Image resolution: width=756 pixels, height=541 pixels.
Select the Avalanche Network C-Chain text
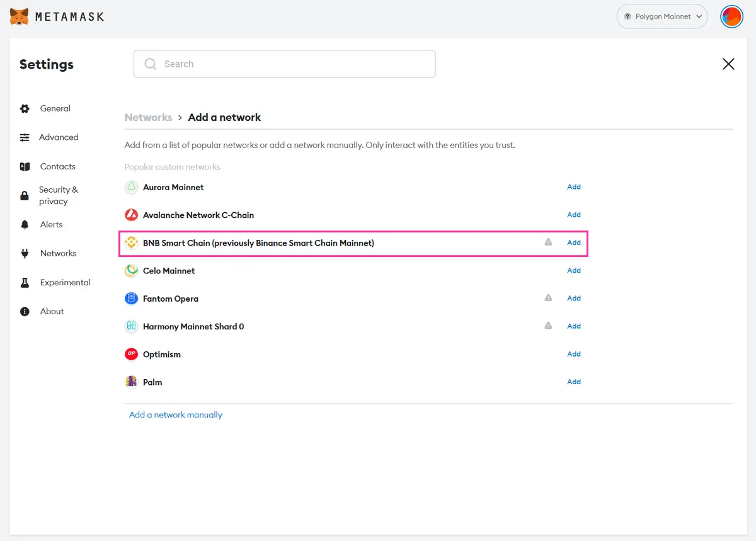pyautogui.click(x=198, y=215)
